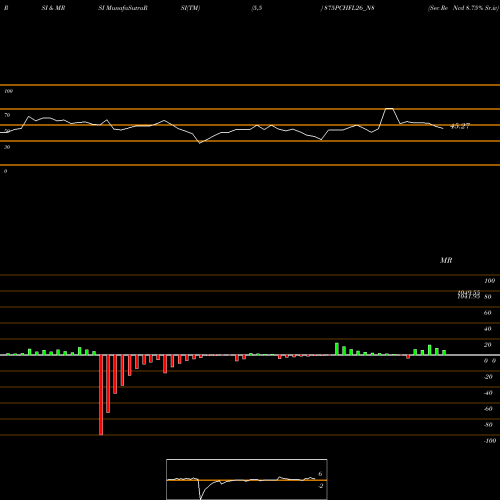This screenshot has width=500, height=500.
Task: Click the current RSI value 45.27
Action: pyautogui.click(x=460, y=126)
